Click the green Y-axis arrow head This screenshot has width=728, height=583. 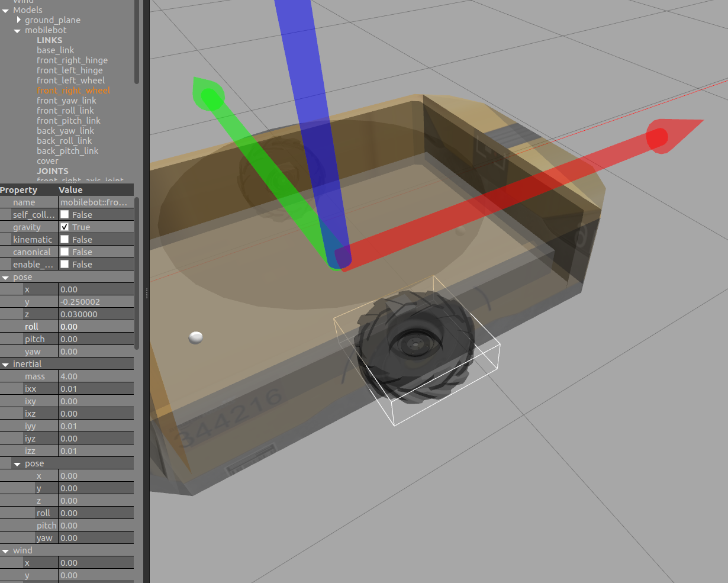(x=208, y=95)
